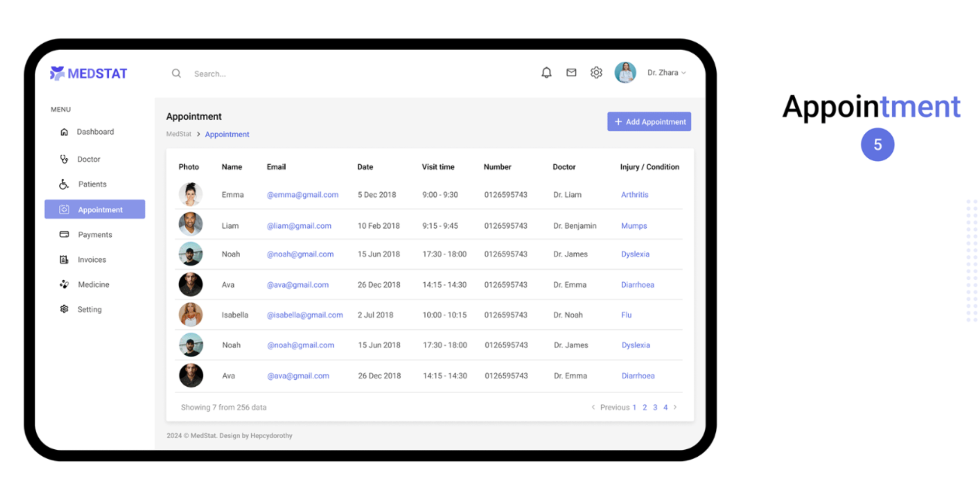Click the MEDSTAT logo
This screenshot has height=490, width=980.
pyautogui.click(x=89, y=73)
